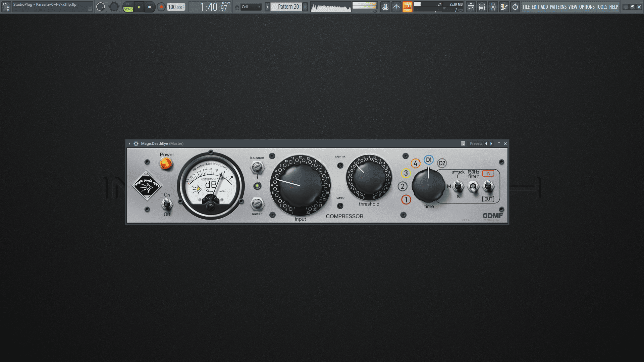Open the Playlist window icon
This screenshot has width=644, height=362.
pyautogui.click(x=471, y=7)
